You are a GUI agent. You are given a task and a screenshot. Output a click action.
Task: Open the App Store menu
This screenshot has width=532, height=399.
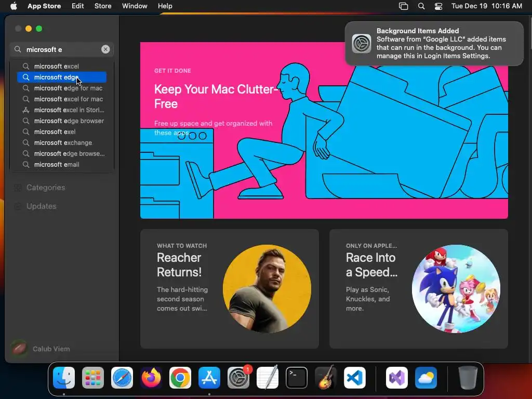pos(44,6)
